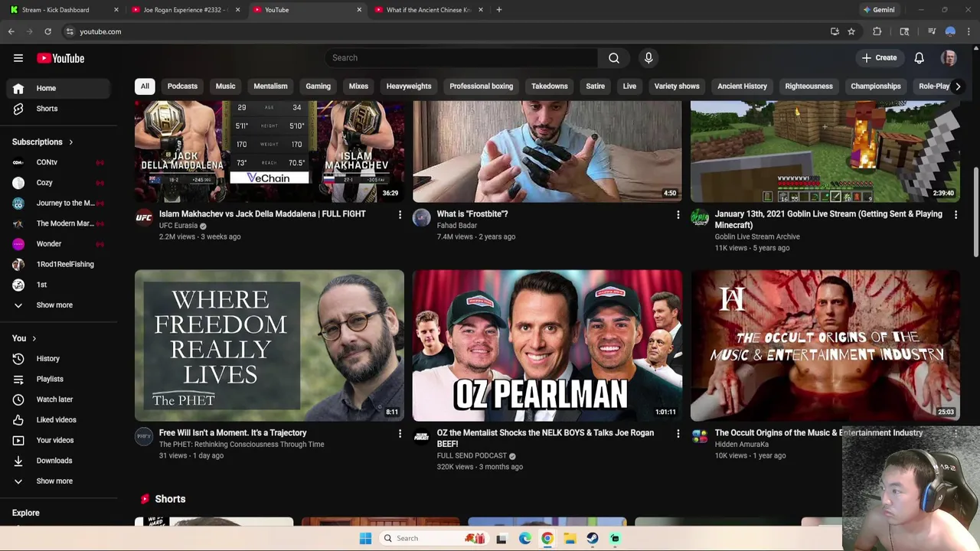Open History in the sidebar
Viewport: 980px width, 551px height.
[58, 359]
